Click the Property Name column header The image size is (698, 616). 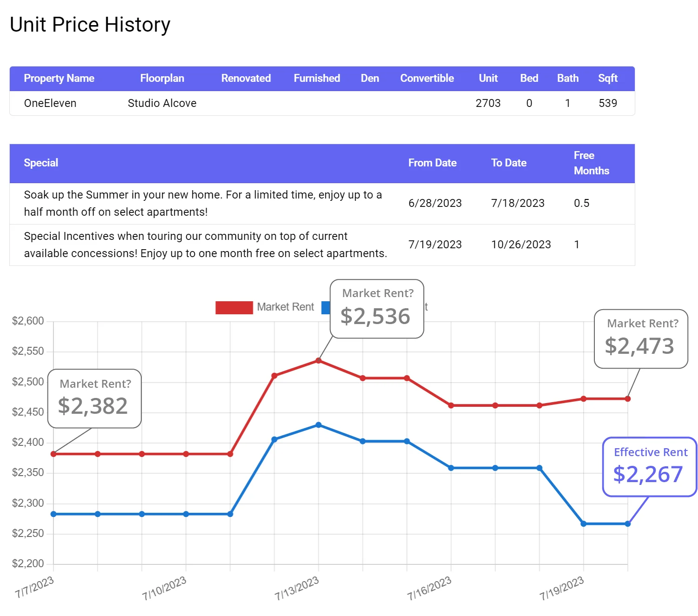click(x=59, y=78)
